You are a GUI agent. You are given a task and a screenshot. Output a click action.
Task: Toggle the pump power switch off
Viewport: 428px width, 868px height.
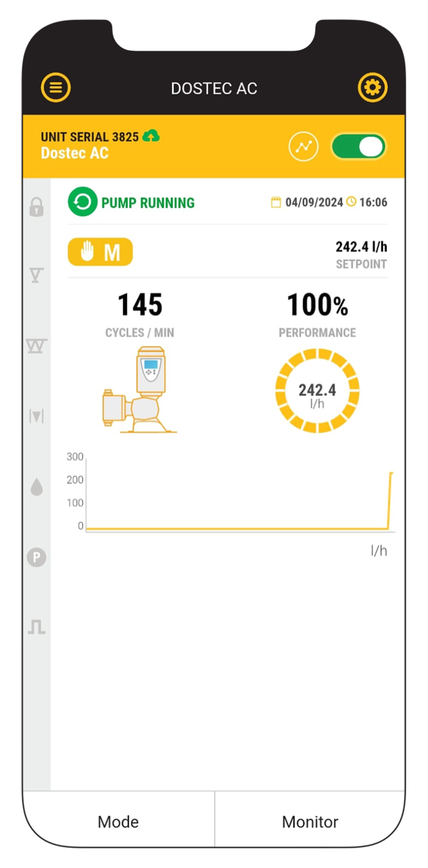pos(358,147)
